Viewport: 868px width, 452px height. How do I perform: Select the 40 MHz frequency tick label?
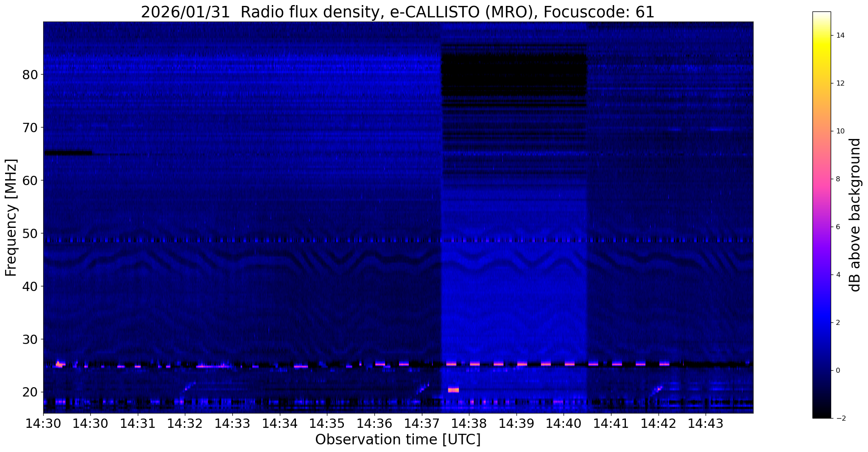30,287
